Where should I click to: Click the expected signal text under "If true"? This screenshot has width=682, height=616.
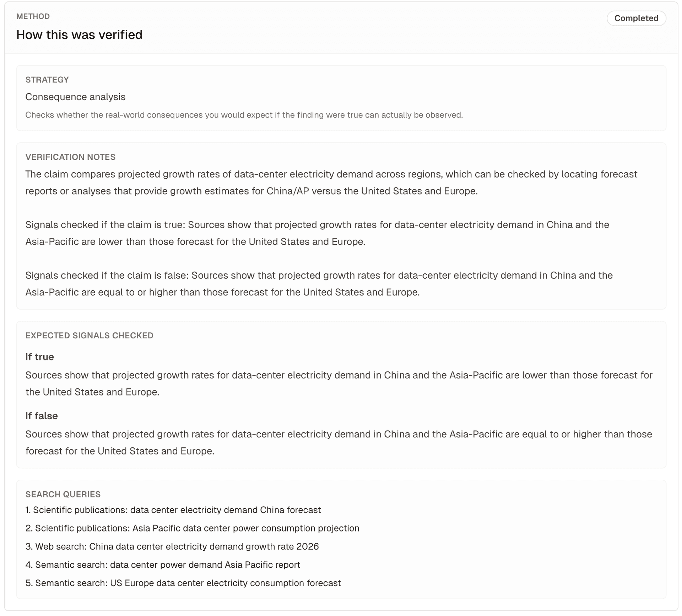(x=339, y=383)
